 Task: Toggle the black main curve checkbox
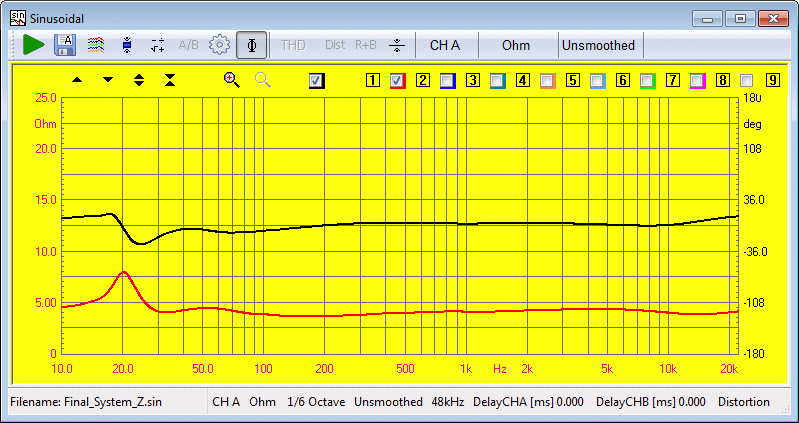coord(316,81)
